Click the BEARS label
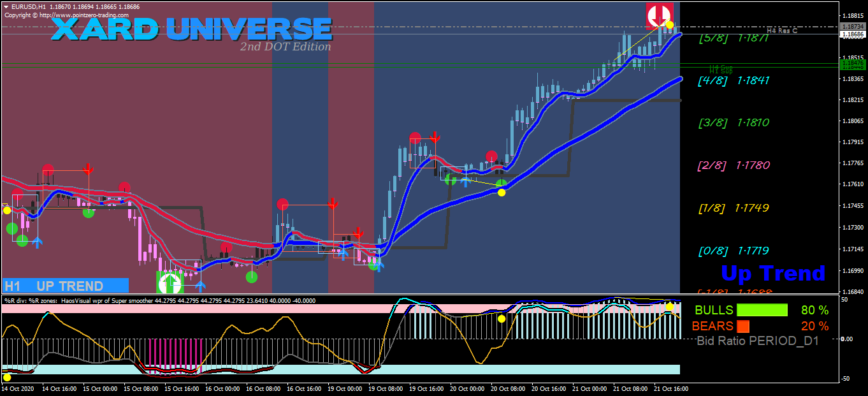Image resolution: width=868 pixels, height=396 pixels. [713, 326]
